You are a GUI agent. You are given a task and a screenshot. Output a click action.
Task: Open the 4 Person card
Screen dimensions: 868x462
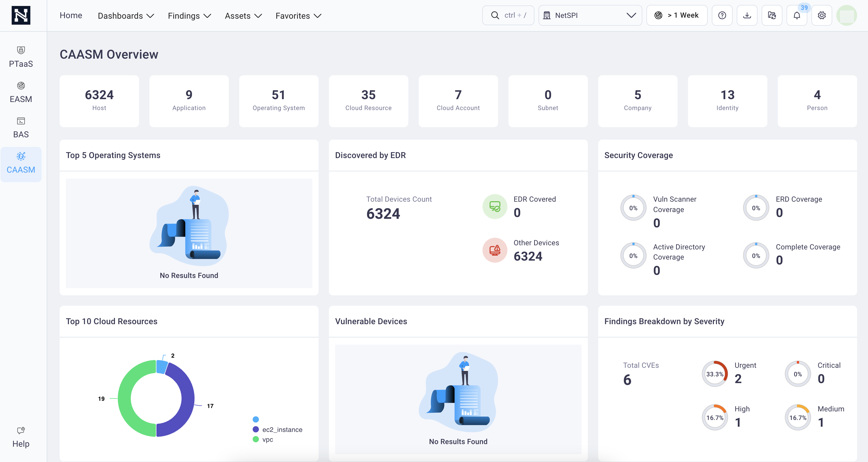[817, 101]
